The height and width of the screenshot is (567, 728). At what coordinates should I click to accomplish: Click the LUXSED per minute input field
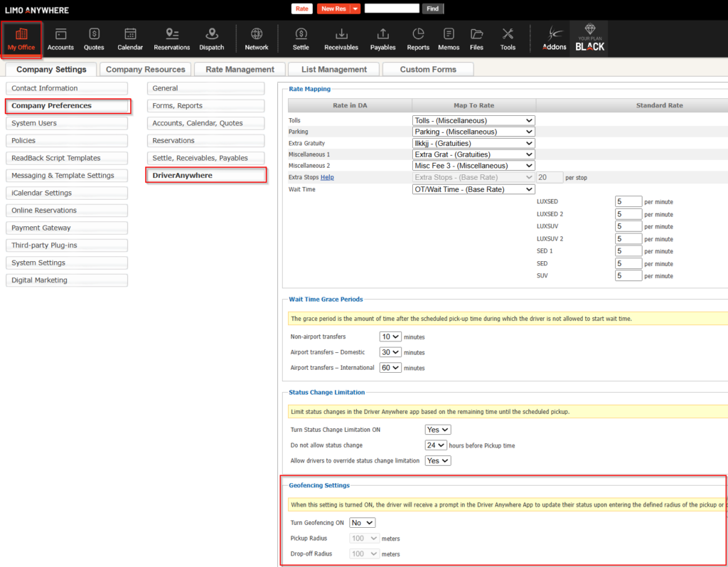628,202
